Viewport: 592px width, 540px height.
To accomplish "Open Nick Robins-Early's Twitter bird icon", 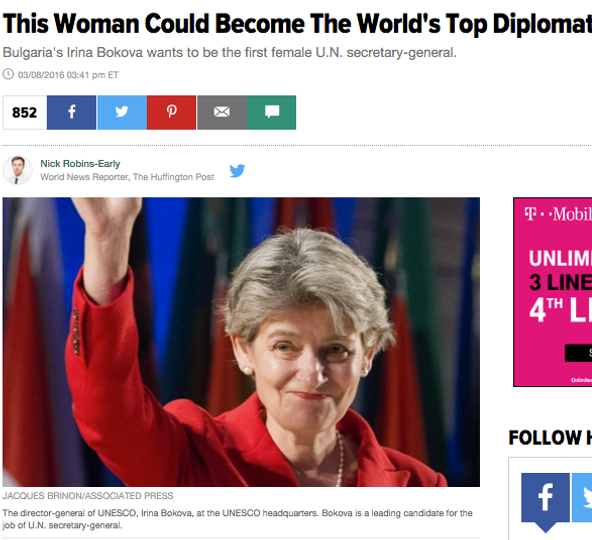I will (x=237, y=171).
